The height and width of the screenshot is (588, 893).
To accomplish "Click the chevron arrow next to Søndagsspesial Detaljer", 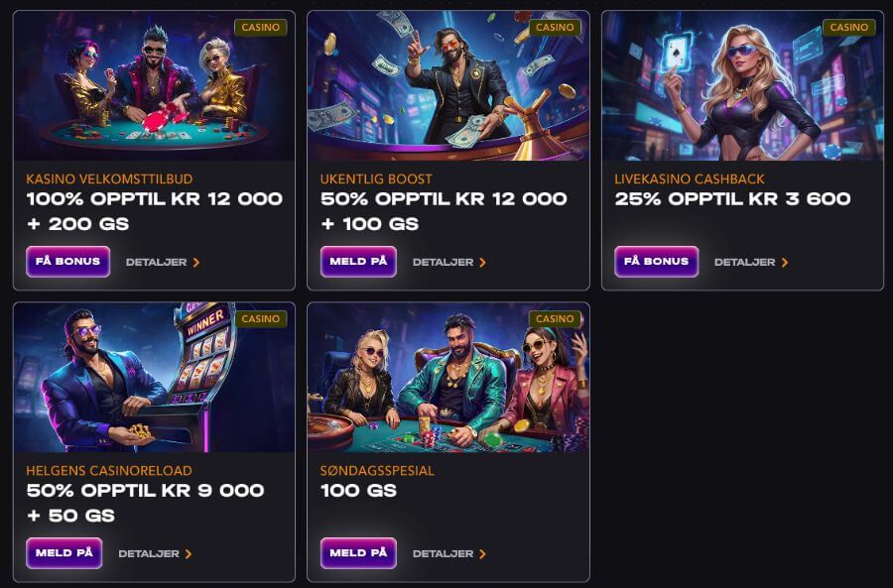I will click(x=482, y=553).
